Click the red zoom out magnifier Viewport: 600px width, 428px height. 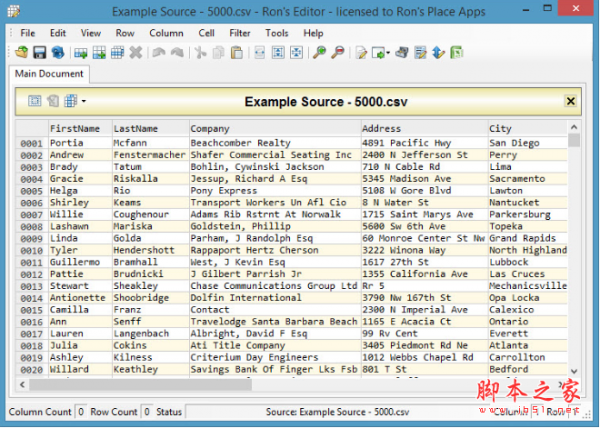pyautogui.click(x=338, y=52)
